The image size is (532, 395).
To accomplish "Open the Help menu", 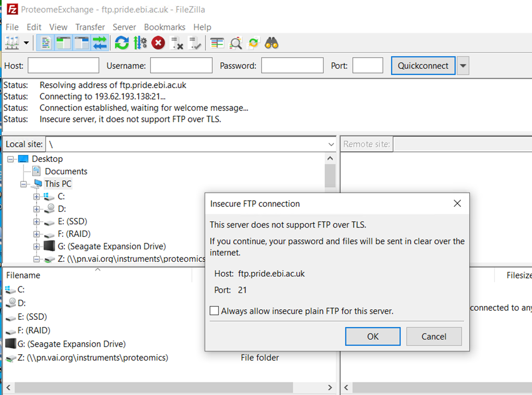I will click(x=202, y=27).
